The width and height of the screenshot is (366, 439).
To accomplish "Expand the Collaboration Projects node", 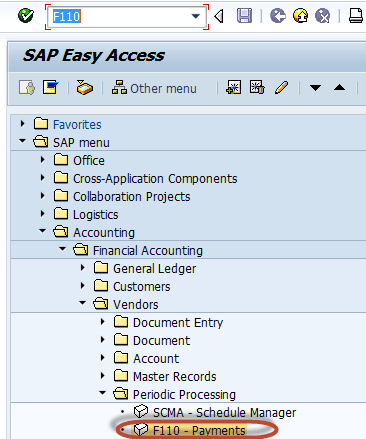I will coord(43,196).
